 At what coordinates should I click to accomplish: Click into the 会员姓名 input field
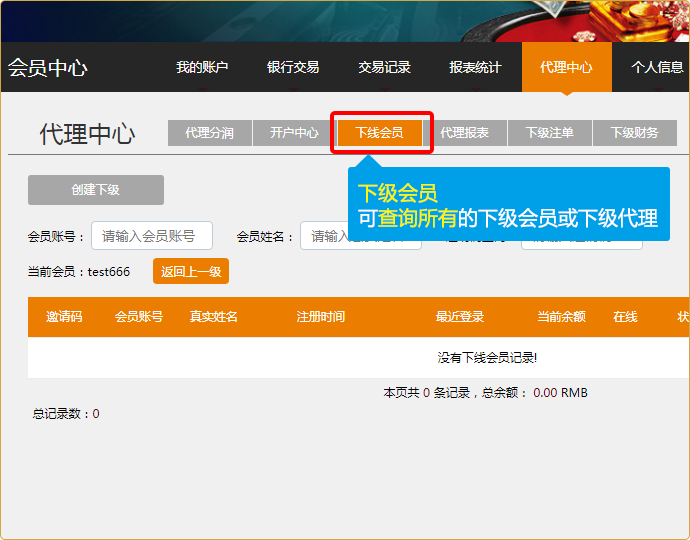pos(325,236)
